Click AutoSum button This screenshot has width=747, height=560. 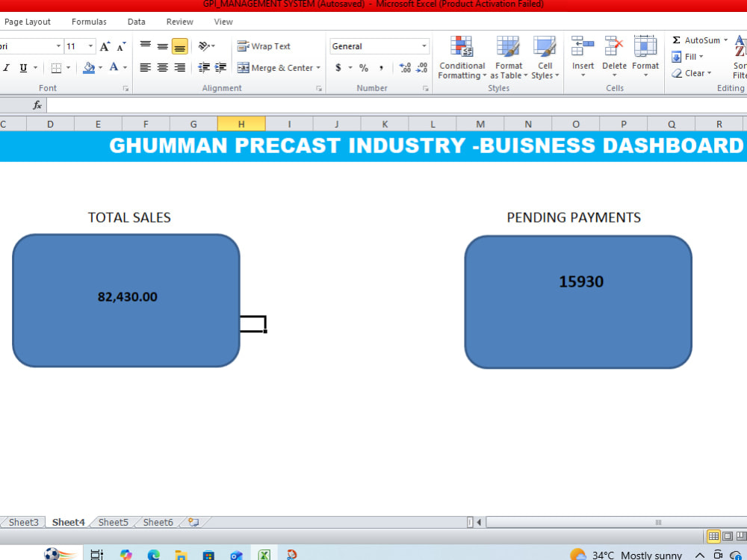[x=696, y=40]
